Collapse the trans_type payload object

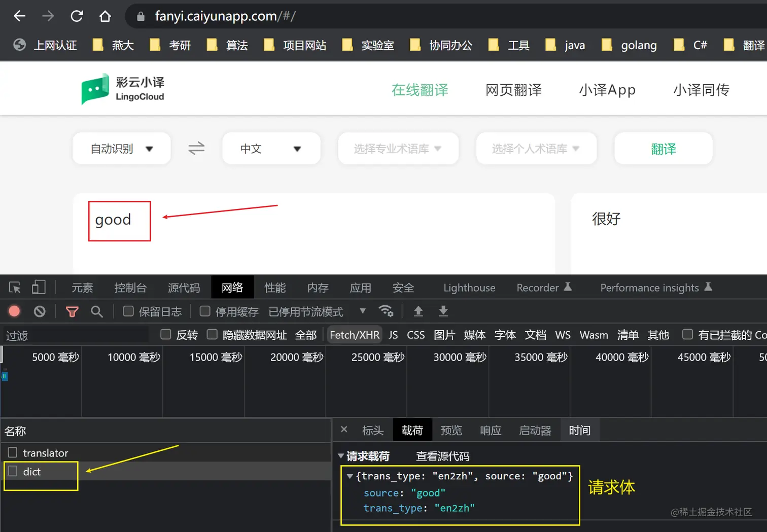pos(350,476)
